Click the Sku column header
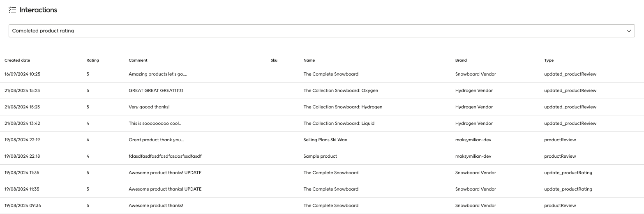This screenshot has width=644, height=214. pos(274,60)
